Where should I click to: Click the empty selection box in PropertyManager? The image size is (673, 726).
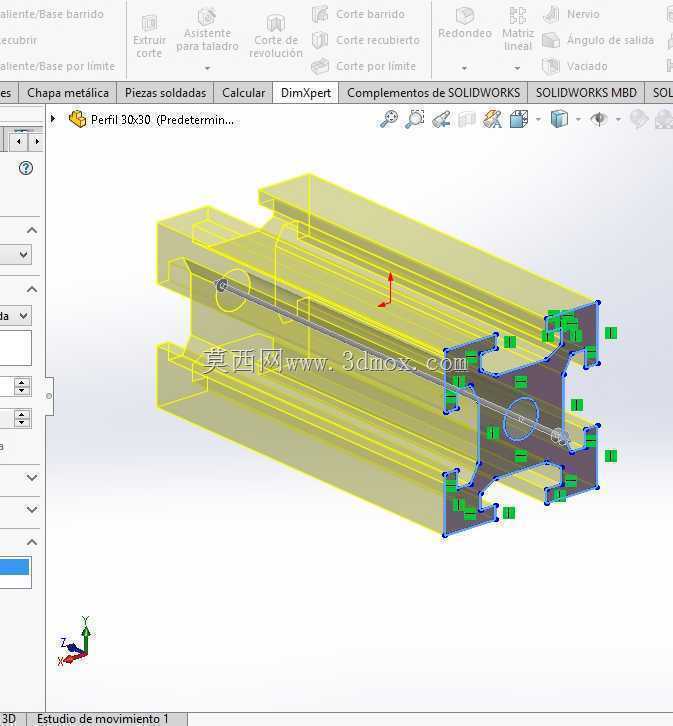(x=16, y=348)
